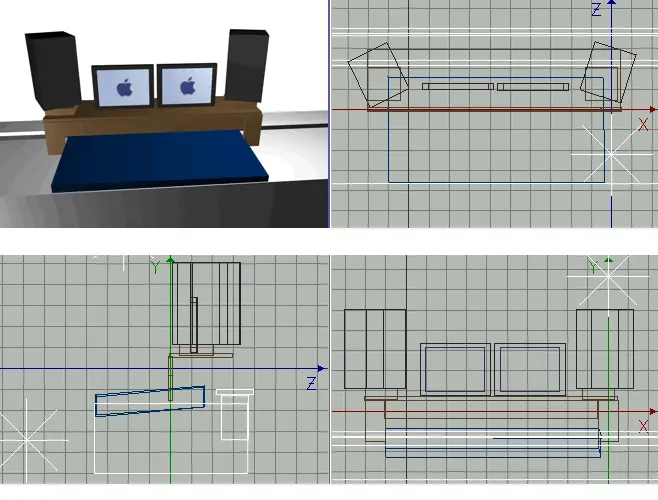The height and width of the screenshot is (500, 658).
Task: Select the speaker outline in side view
Action: [206, 304]
